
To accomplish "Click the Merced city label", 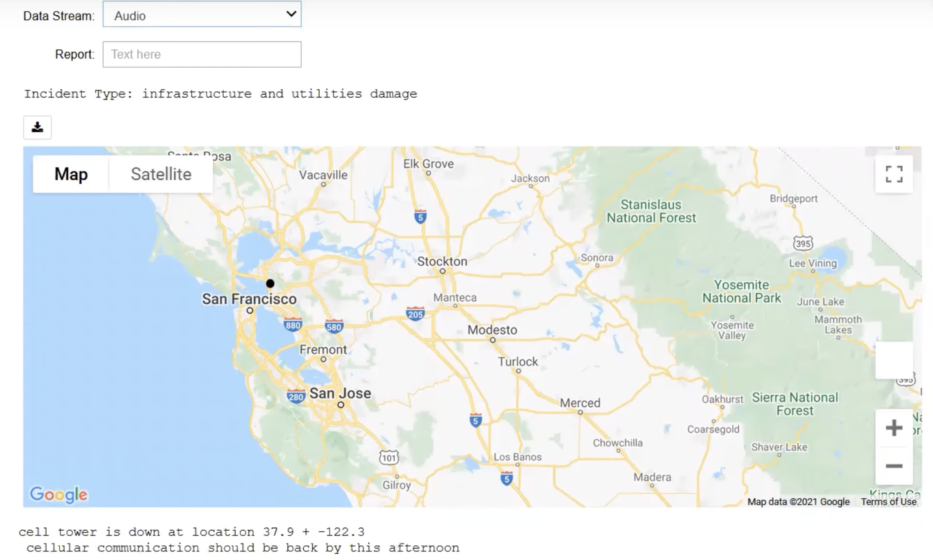I will click(580, 403).
